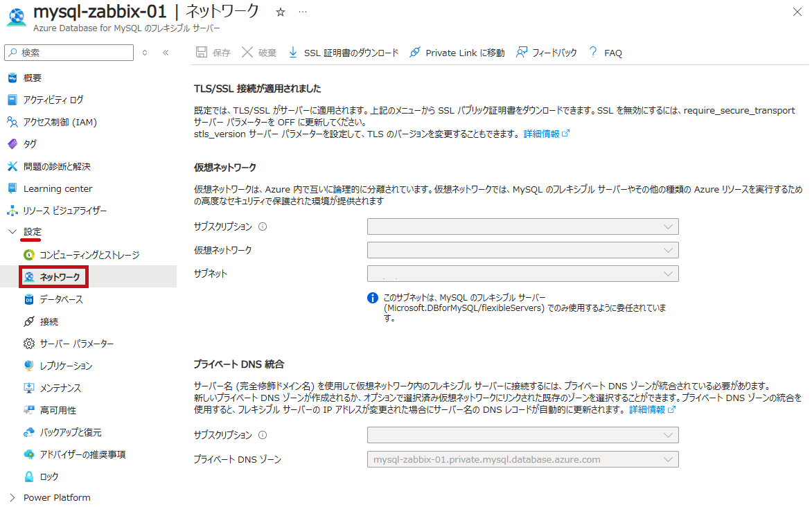Image resolution: width=812 pixels, height=507 pixels.
Task: Open the ロック menu item
Action: 48,477
